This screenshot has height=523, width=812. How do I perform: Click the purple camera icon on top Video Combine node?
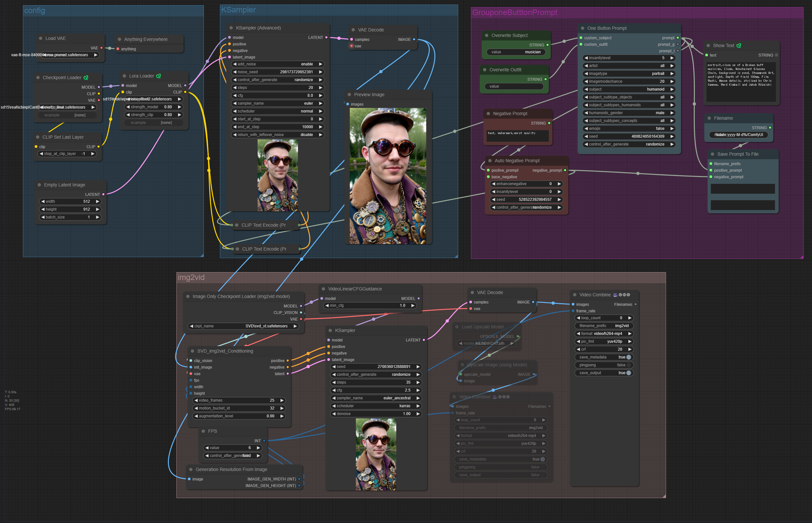click(x=615, y=295)
